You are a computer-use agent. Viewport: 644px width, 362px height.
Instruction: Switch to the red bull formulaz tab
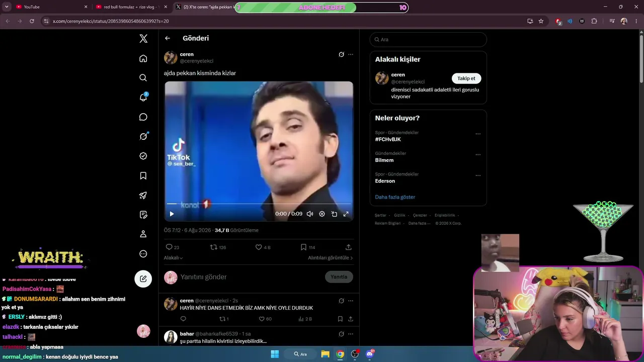click(131, 7)
